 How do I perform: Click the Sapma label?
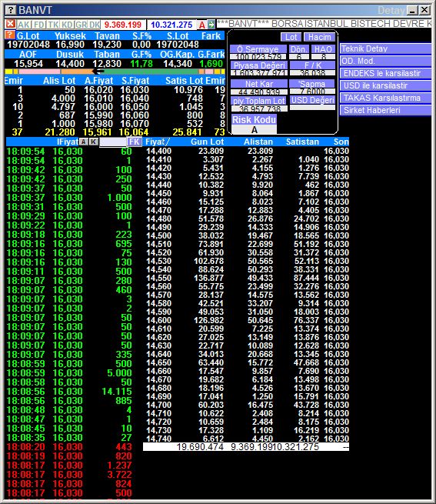point(312,84)
